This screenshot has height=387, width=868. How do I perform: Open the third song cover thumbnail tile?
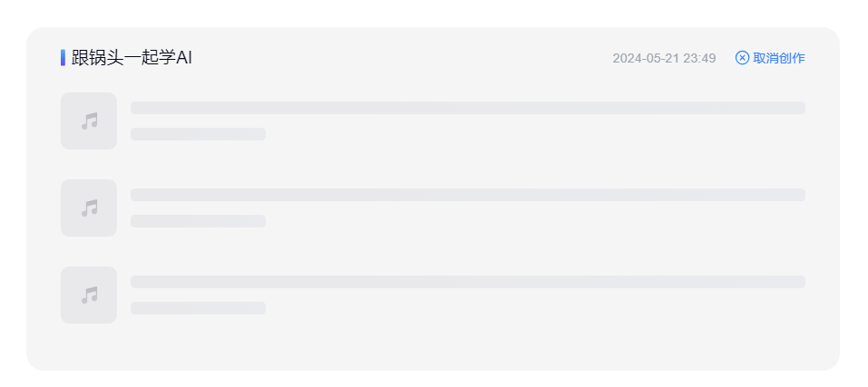[x=73, y=278]
